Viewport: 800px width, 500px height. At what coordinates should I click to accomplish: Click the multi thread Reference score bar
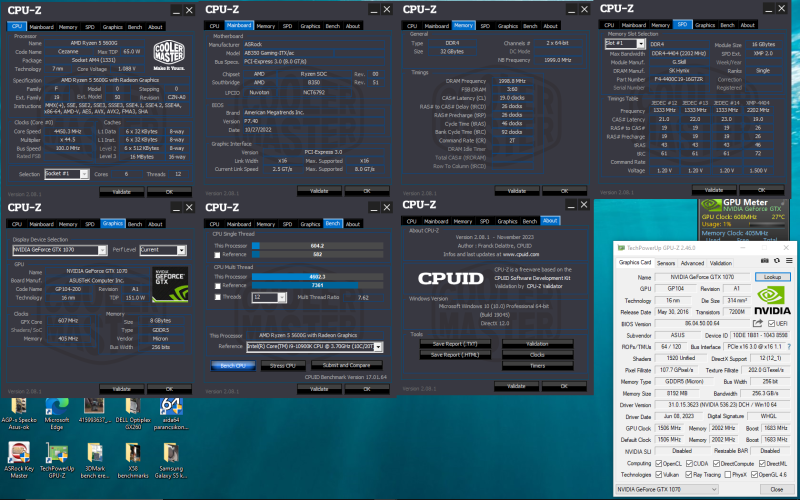point(317,286)
